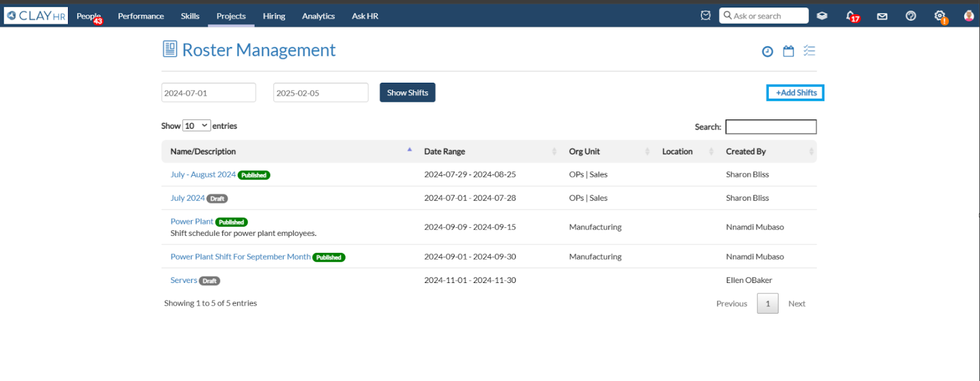980x381 pixels.
Task: Expand the Show entries dropdown
Action: coord(197,126)
